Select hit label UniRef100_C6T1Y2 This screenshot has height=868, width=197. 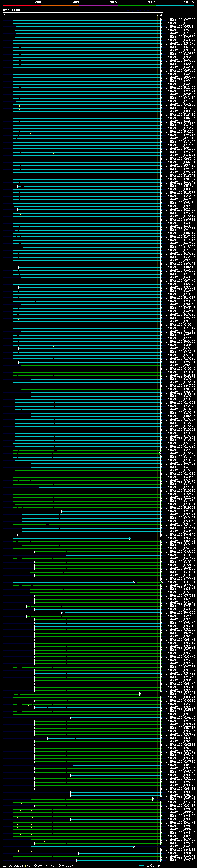click(180, 47)
